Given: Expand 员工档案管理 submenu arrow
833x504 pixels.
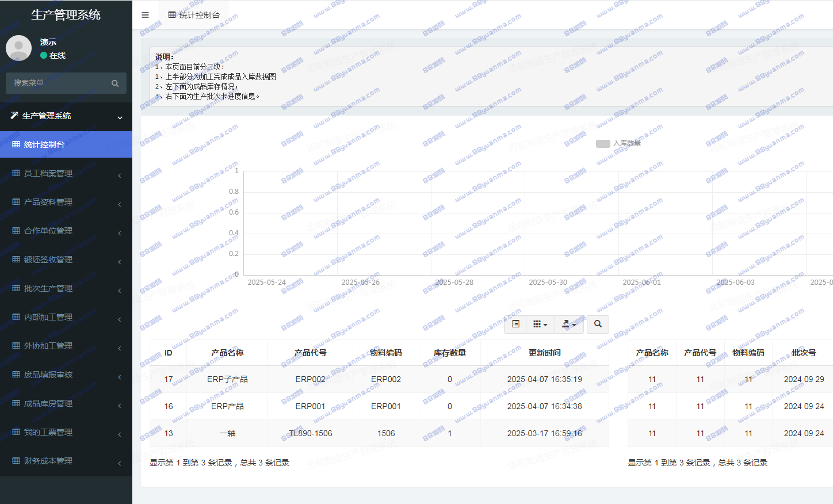Looking at the screenshot, I should click(x=120, y=175).
